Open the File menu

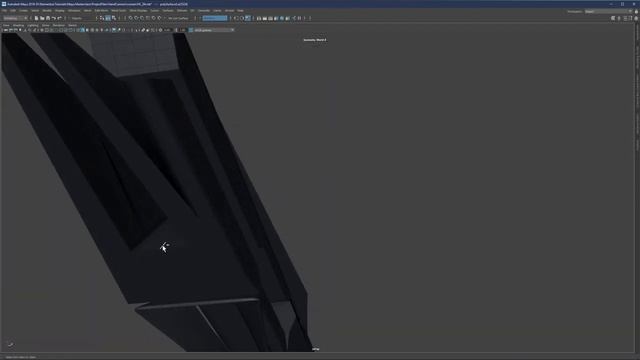4,11
